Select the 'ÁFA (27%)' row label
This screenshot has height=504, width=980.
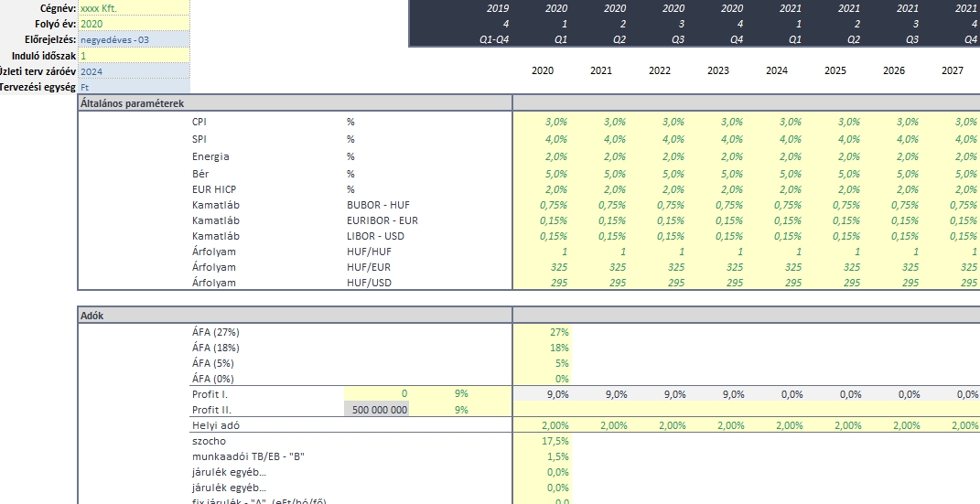pyautogui.click(x=216, y=332)
